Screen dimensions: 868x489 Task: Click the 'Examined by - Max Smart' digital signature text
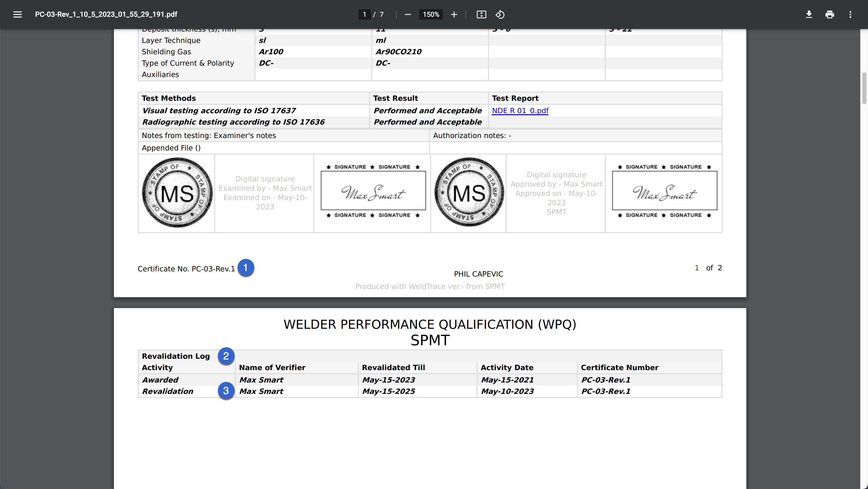(265, 188)
